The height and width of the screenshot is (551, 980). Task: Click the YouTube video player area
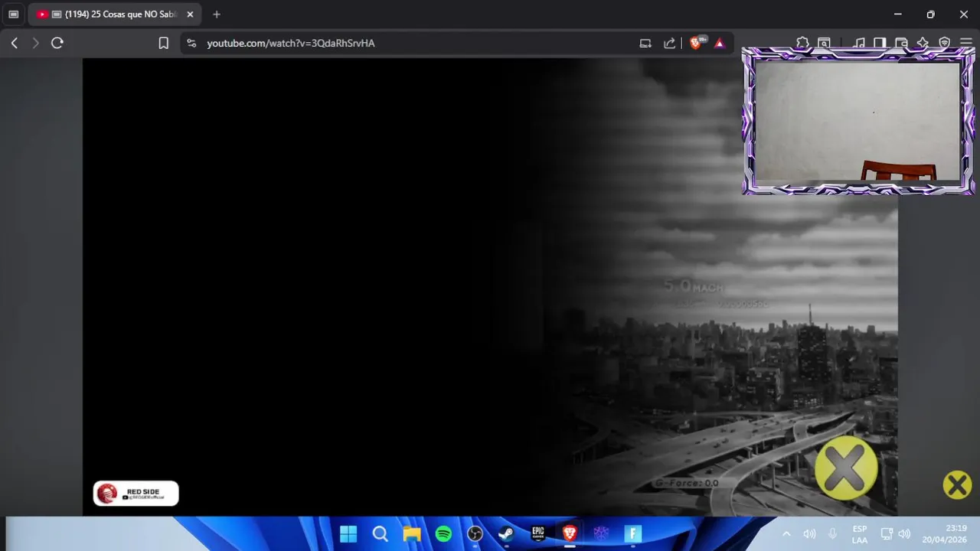click(490, 287)
